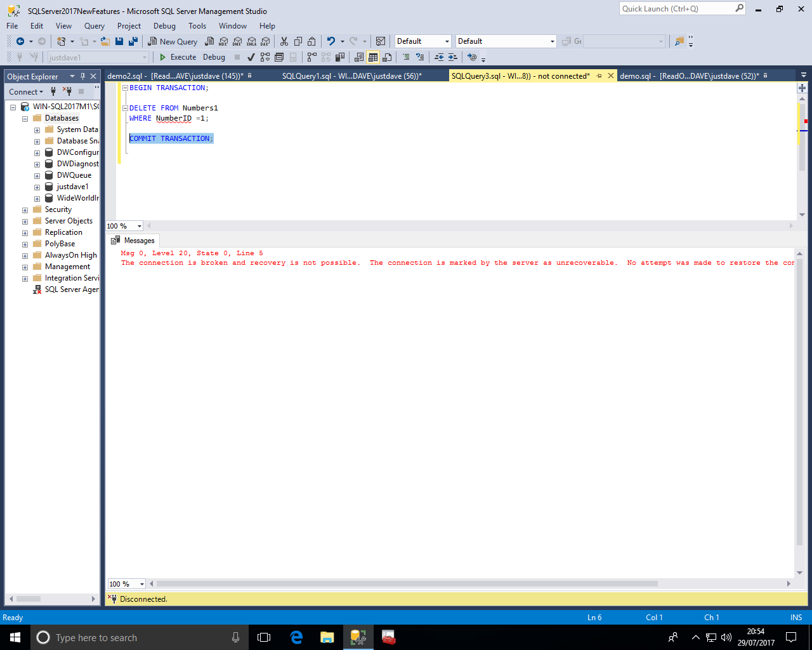The height and width of the screenshot is (650, 812).
Task: Switch to the demo2.sql tab
Action: pos(174,76)
